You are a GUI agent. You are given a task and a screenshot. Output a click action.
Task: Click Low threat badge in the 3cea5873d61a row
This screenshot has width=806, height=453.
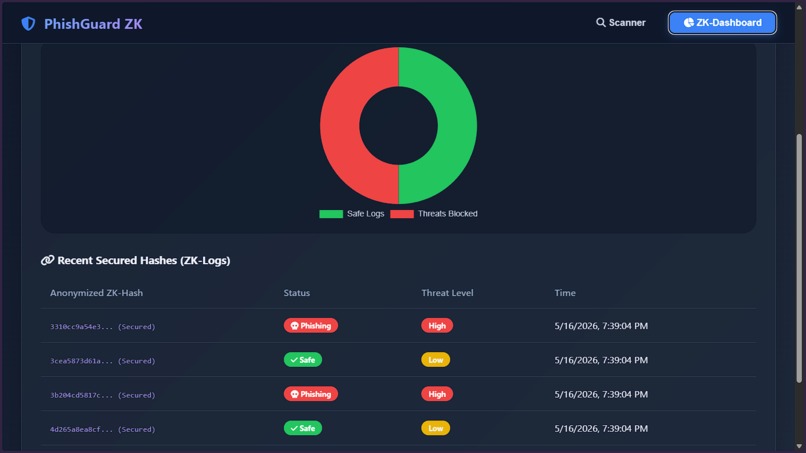(435, 360)
